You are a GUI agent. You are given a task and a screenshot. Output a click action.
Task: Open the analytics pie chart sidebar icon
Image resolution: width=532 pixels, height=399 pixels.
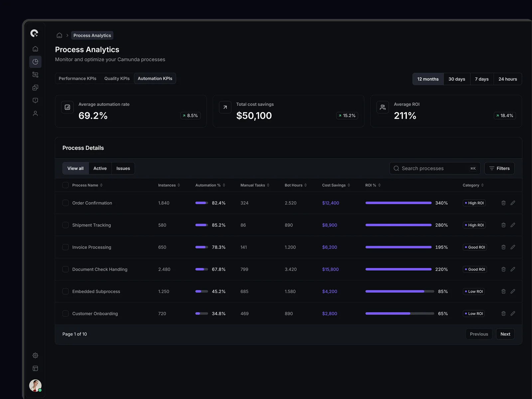click(x=35, y=62)
